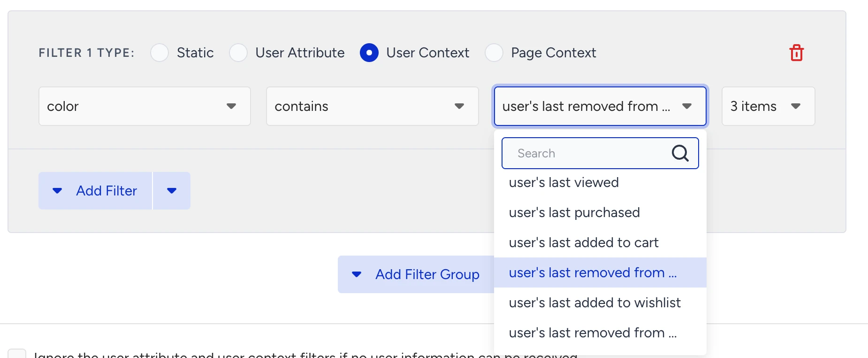Screen dimensions: 868x358
Task: Select "user's last added to wishlist"
Action: 600,303
